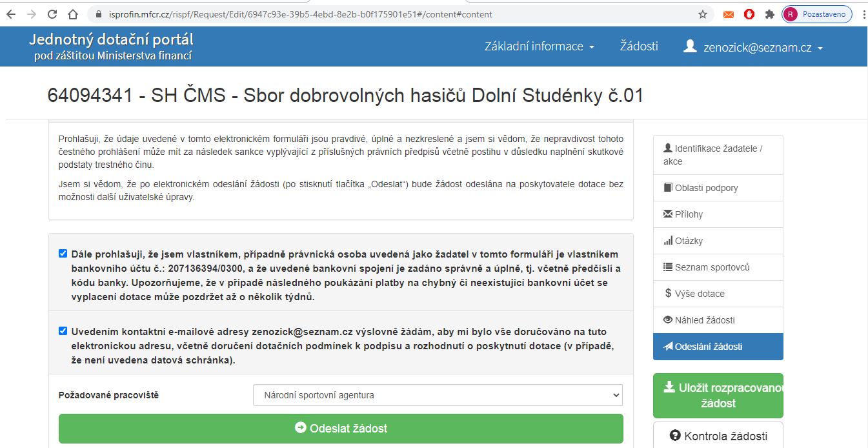Uncheck the bank account ownership declaration checkbox

point(63,254)
